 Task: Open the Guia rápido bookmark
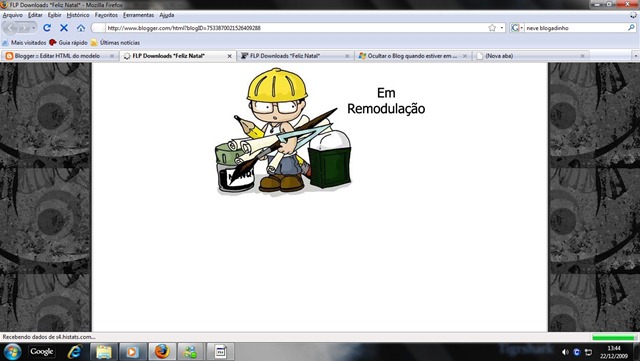pyautogui.click(x=68, y=42)
